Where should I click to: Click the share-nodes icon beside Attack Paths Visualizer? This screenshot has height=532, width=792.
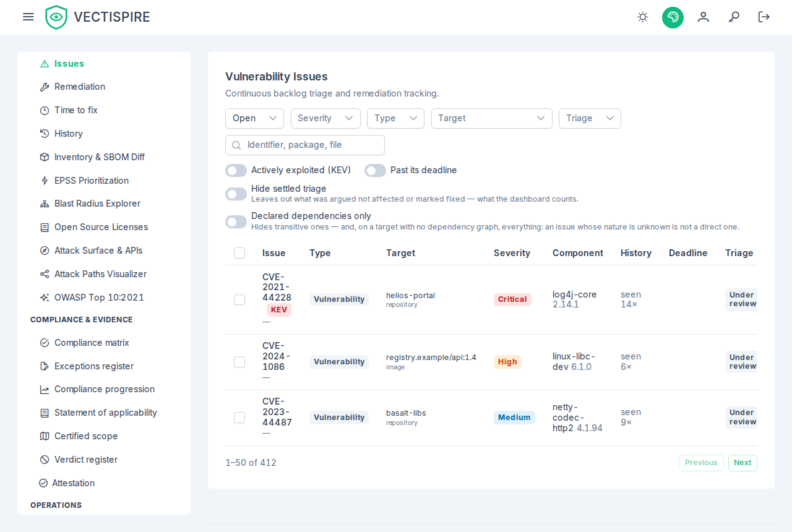pyautogui.click(x=45, y=274)
